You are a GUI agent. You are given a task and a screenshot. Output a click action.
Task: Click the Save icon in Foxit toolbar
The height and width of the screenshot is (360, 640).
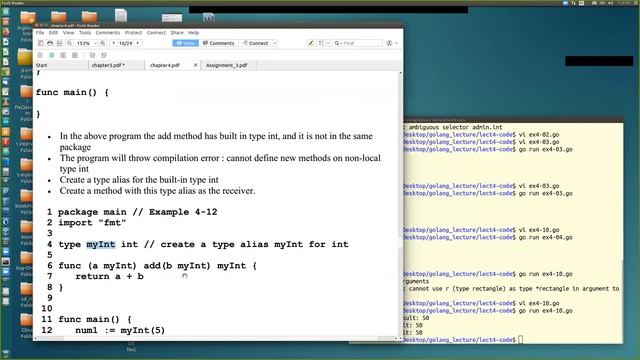(x=60, y=43)
